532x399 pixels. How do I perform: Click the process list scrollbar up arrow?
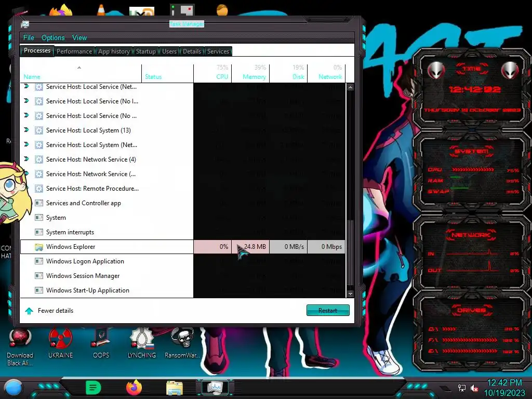(x=350, y=87)
